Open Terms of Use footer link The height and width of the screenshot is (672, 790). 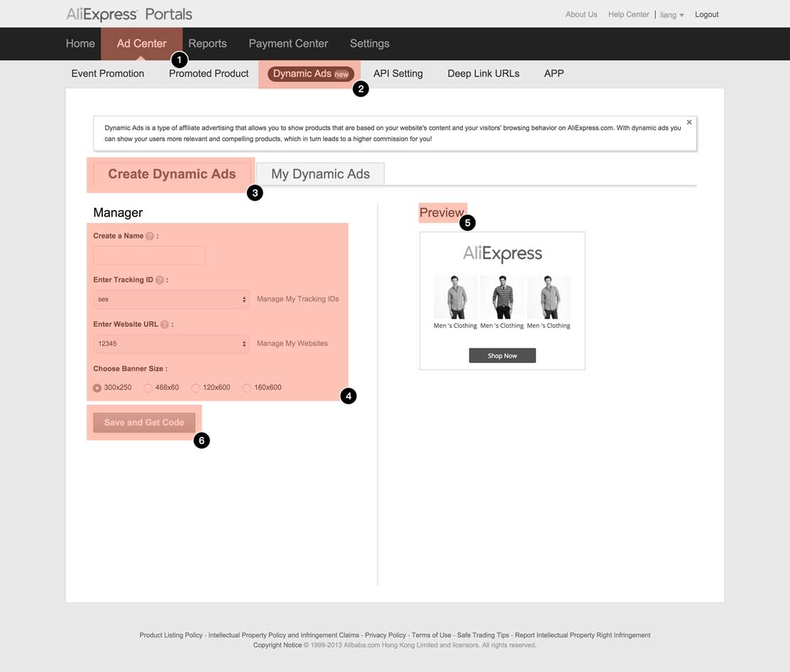(x=432, y=635)
